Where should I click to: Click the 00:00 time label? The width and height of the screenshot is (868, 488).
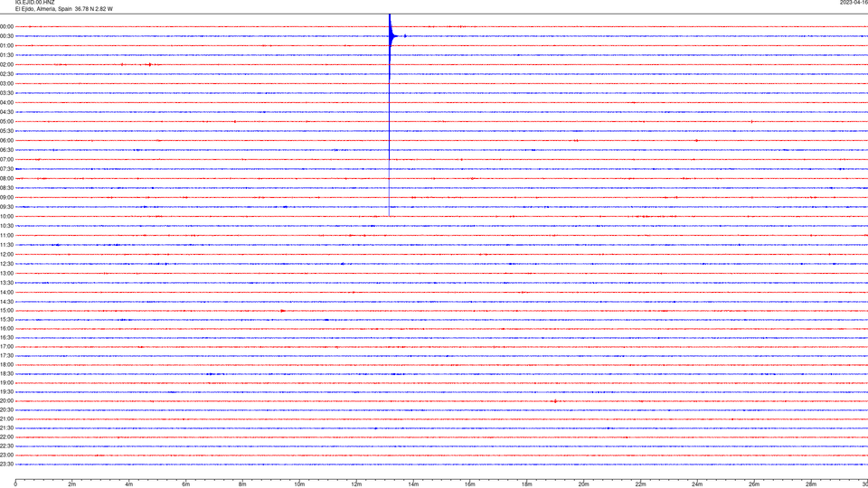click(6, 26)
